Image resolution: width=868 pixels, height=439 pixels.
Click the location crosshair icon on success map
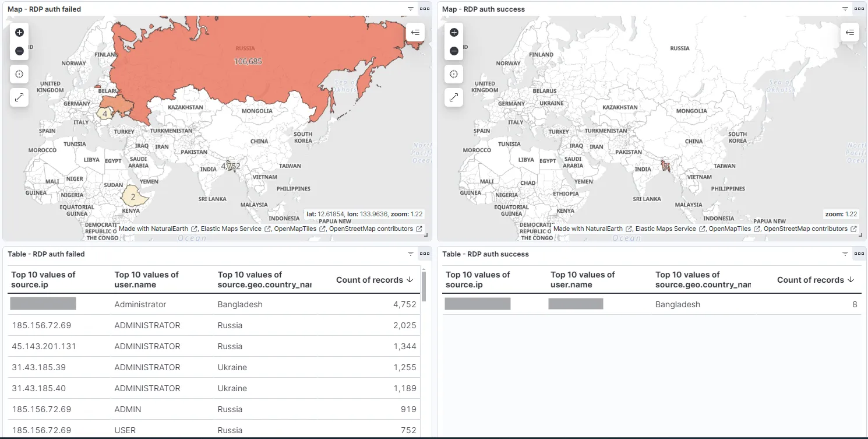454,74
